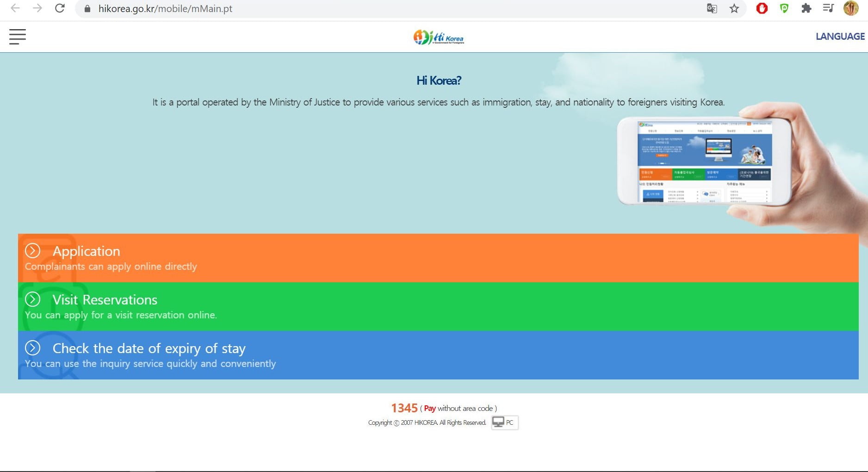Reload the current page
Screen dimensions: 868x472
point(60,8)
